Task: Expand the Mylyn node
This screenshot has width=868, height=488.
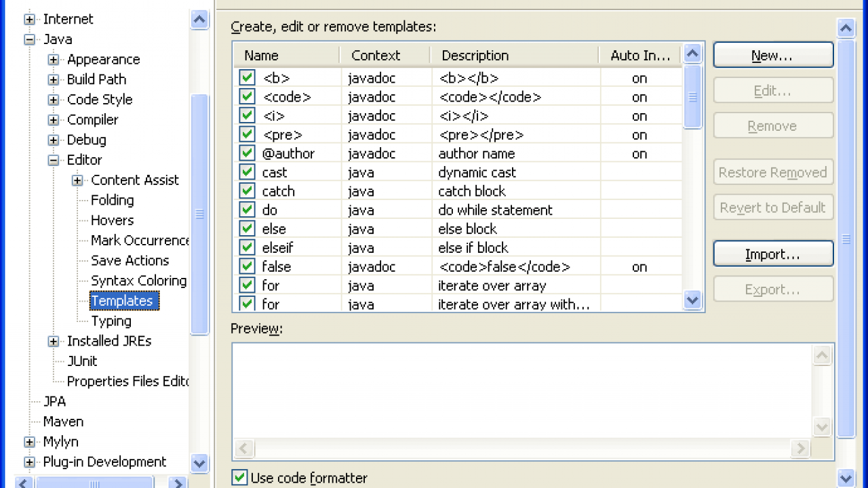Action: click(x=29, y=442)
